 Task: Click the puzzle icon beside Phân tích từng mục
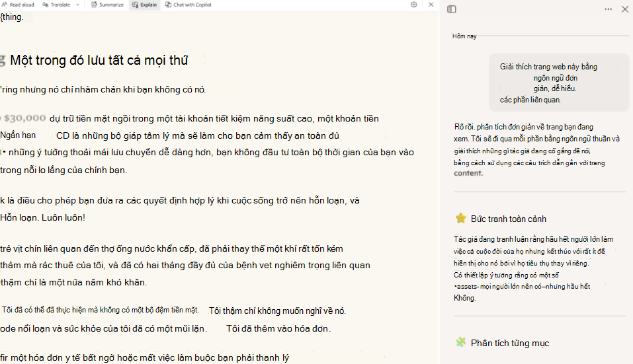(x=460, y=342)
